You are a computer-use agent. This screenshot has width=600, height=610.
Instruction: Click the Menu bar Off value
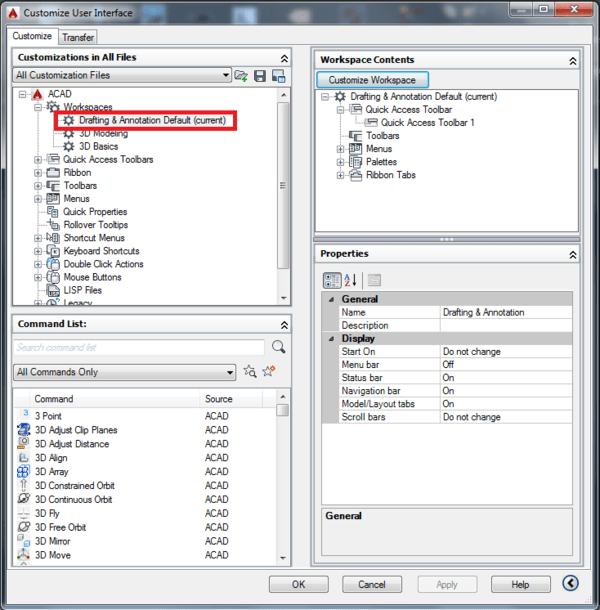coord(506,365)
